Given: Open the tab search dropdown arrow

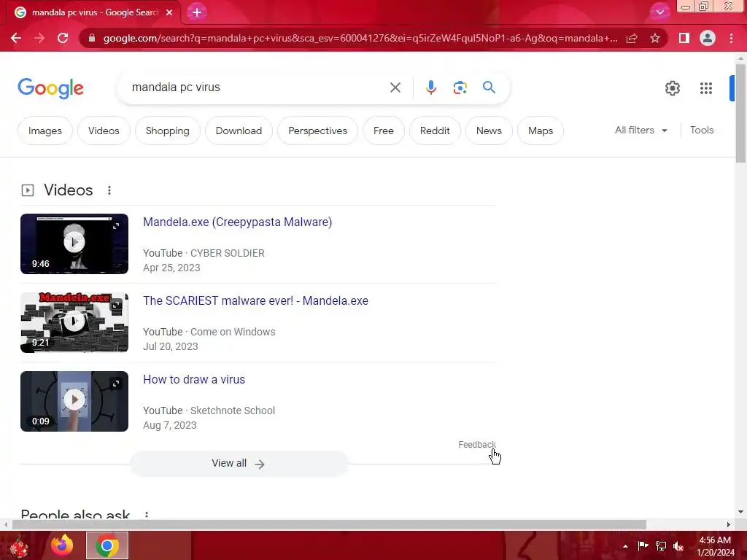Looking at the screenshot, I should coord(659,12).
